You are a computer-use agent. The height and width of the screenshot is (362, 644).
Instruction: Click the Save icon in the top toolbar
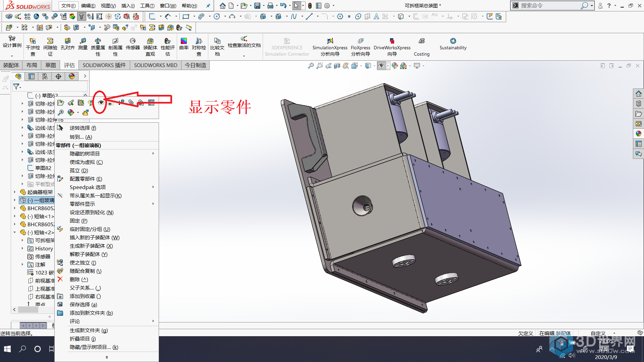(x=257, y=6)
